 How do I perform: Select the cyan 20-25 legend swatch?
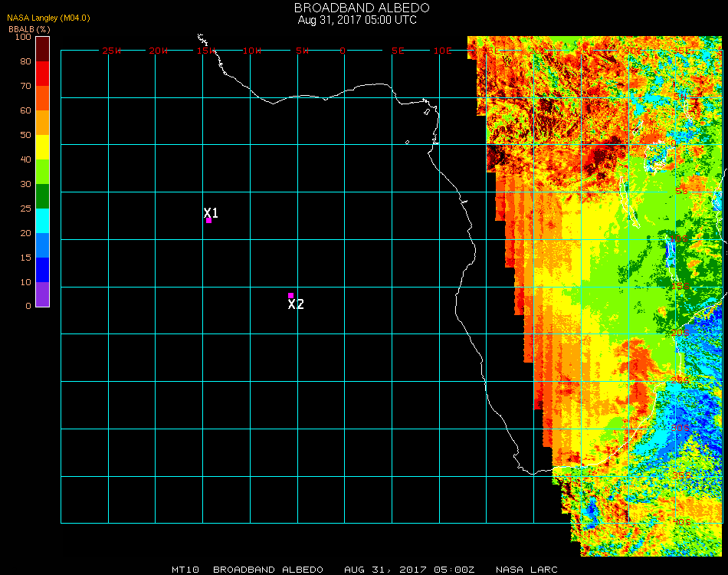pos(43,221)
